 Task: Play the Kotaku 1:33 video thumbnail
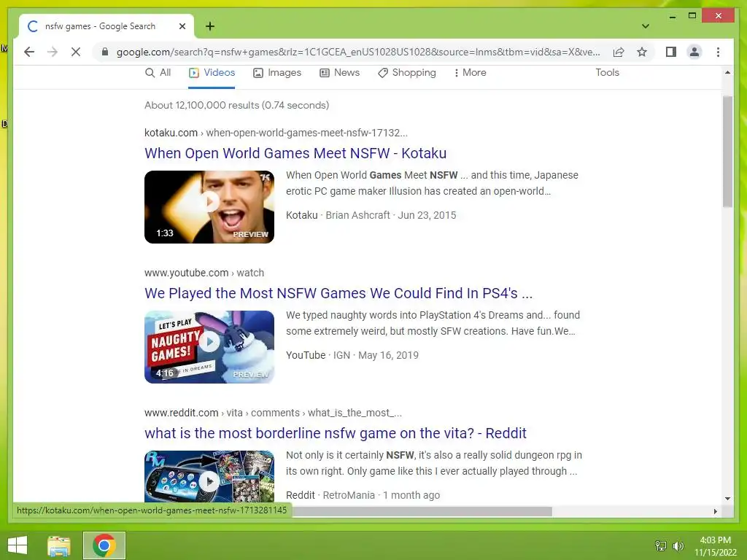tap(209, 207)
